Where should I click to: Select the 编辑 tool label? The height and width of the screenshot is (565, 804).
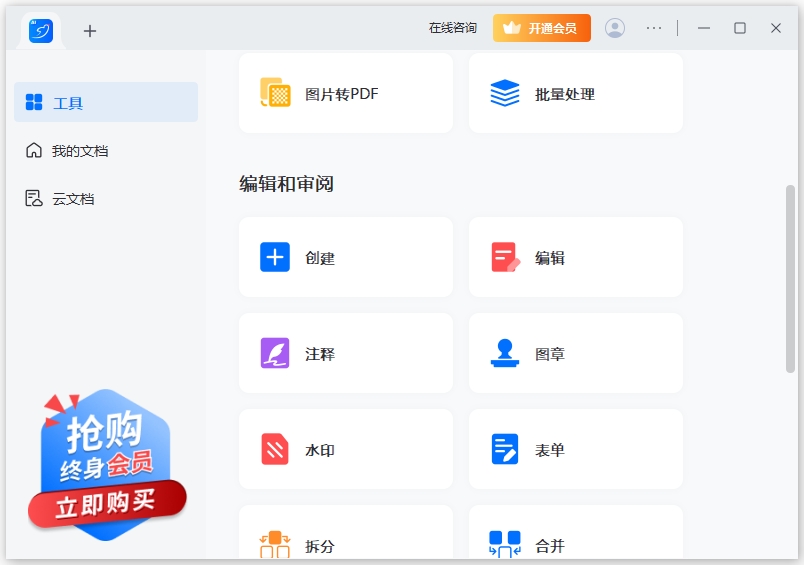[550, 258]
